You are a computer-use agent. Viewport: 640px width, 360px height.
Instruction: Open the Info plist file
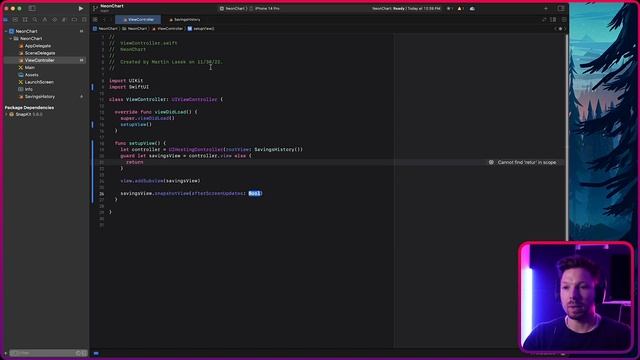[x=29, y=89]
